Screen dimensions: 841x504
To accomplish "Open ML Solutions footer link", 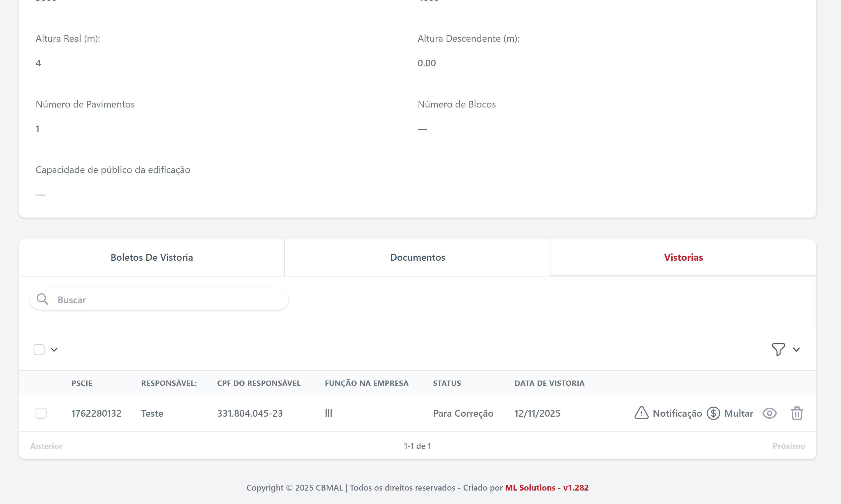I will tap(546, 487).
